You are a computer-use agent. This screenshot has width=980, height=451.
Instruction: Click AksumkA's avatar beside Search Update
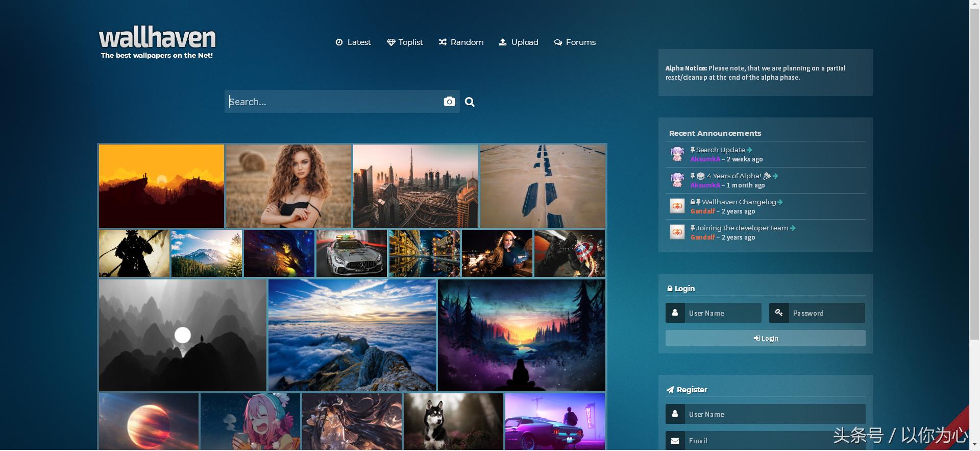pos(677,154)
